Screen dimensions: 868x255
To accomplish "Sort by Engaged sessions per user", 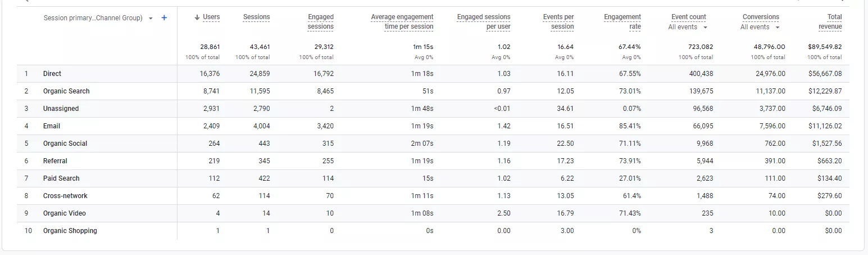I will coord(484,22).
